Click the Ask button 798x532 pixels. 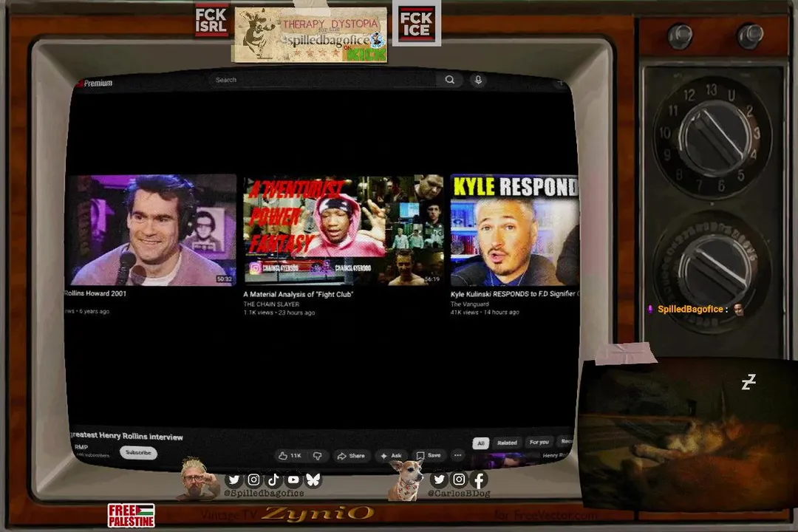coord(391,456)
